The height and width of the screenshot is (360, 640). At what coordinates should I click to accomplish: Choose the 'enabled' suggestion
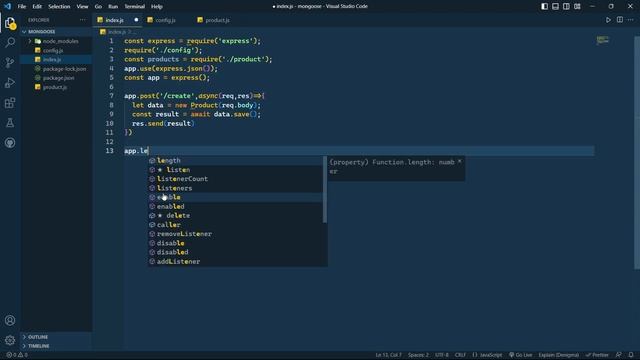pos(236,207)
